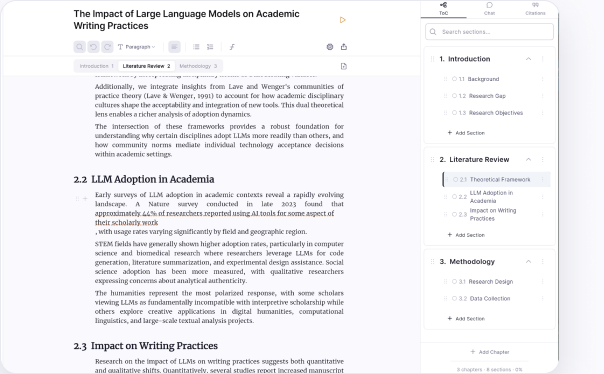
Task: Switch to the Introduction 1 chapter tab
Action: point(96,66)
